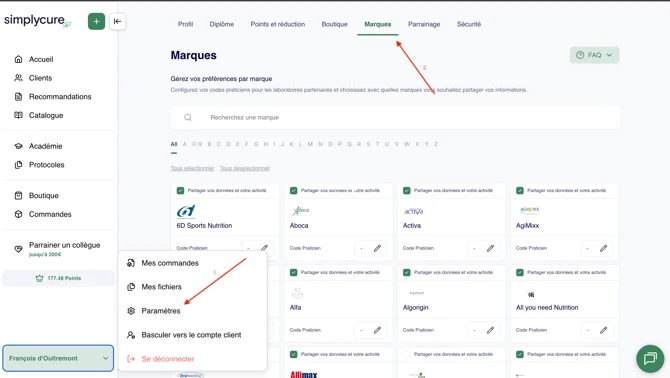Edit Code Praticien for Alfa
This screenshot has height=378, width=670.
coord(377,330)
